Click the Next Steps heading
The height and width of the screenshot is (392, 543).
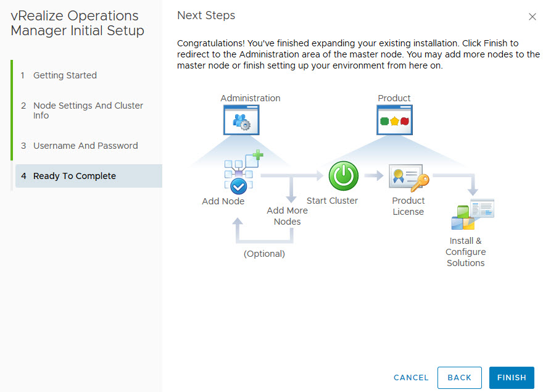206,15
